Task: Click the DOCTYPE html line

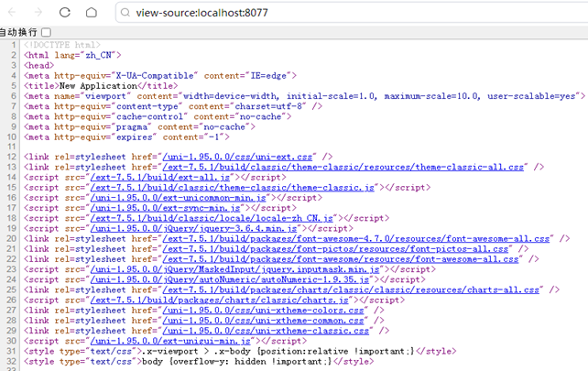Action: 62,45
